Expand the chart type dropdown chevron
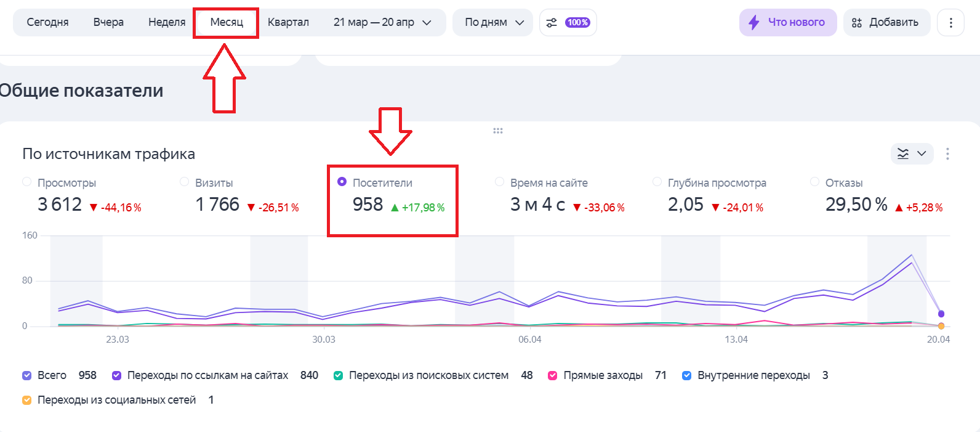The image size is (980, 432). point(922,153)
